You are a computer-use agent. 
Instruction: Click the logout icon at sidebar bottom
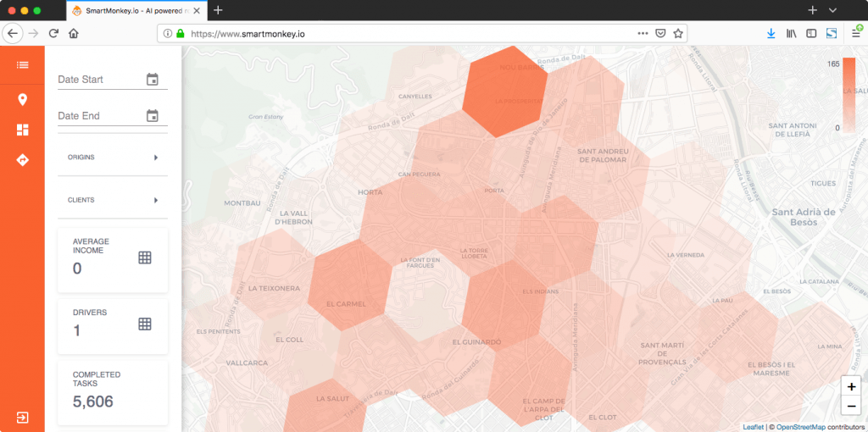(x=22, y=417)
